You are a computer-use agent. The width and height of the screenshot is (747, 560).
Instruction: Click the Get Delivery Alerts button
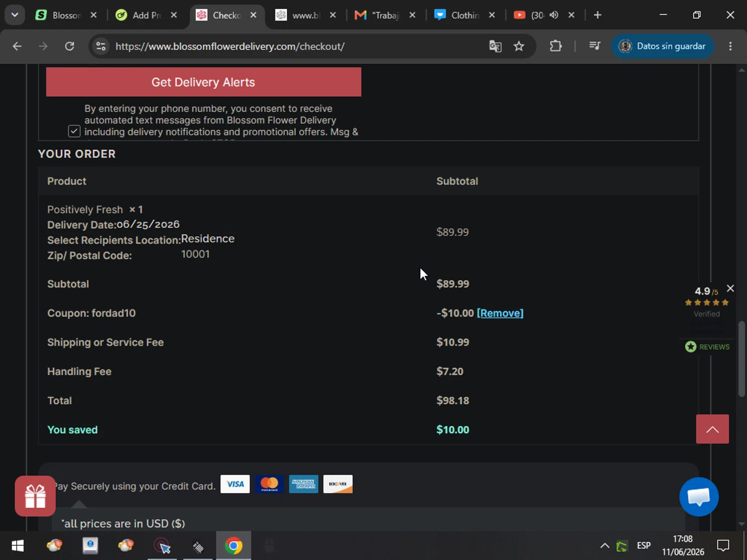click(204, 82)
